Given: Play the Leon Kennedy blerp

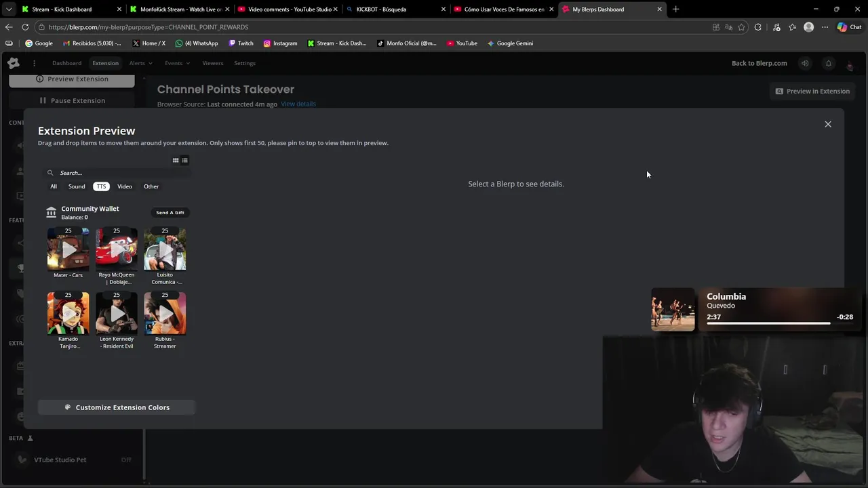Looking at the screenshot, I should click(x=116, y=313).
